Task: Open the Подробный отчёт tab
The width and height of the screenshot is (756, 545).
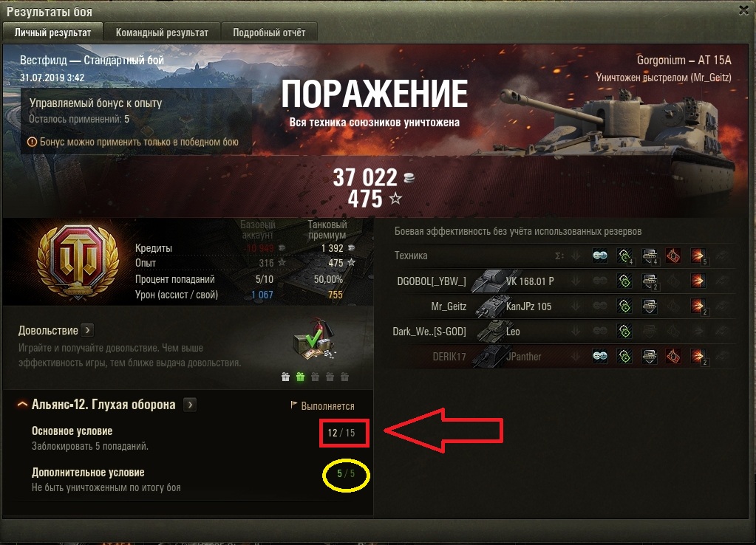Action: (x=269, y=32)
